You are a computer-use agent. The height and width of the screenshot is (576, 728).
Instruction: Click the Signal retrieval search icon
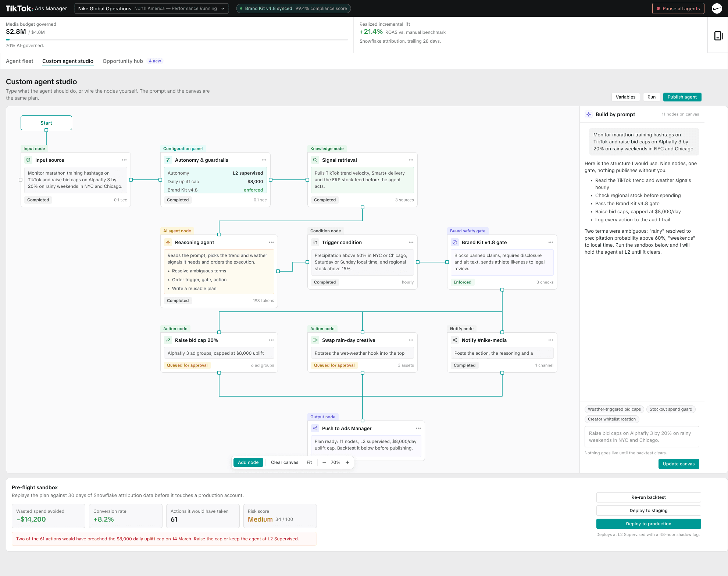[315, 160]
